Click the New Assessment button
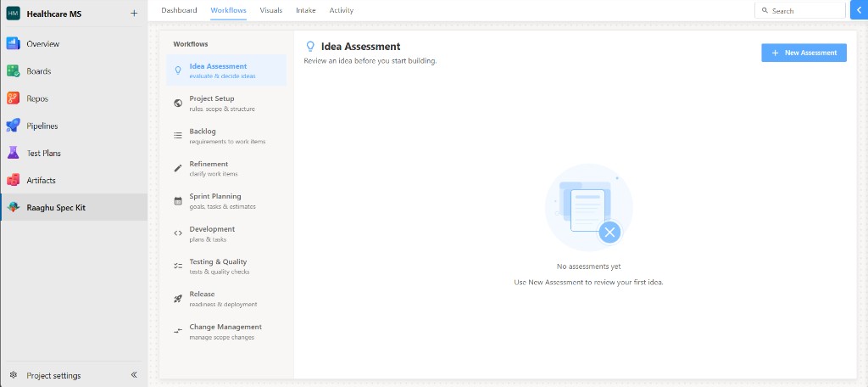The image size is (868, 387). [804, 53]
